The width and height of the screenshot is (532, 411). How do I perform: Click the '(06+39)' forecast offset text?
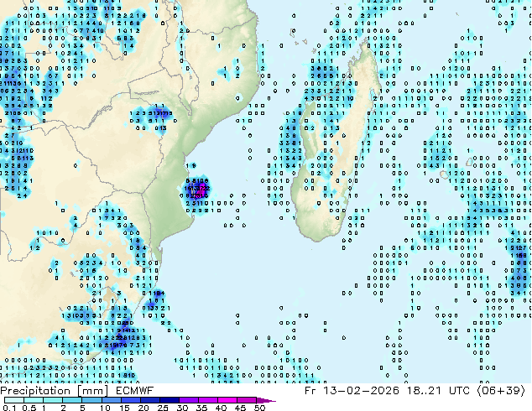[x=501, y=391]
